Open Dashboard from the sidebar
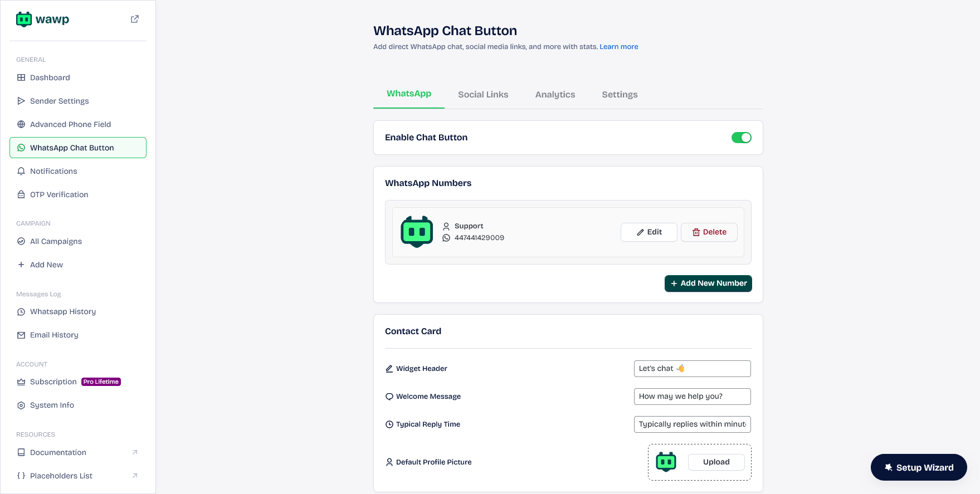The width and height of the screenshot is (980, 494). 78,77
